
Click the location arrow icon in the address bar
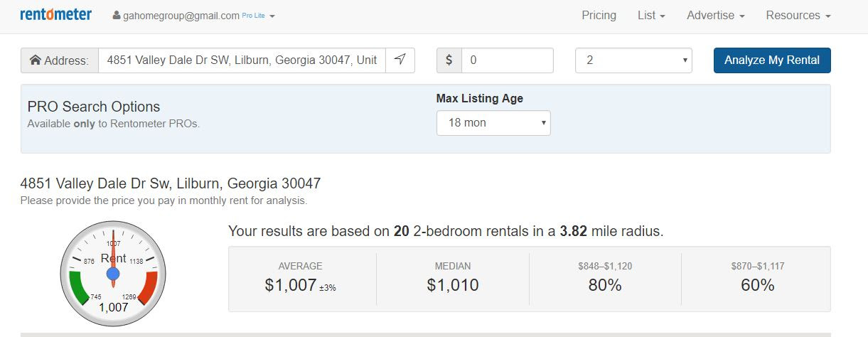[x=400, y=60]
